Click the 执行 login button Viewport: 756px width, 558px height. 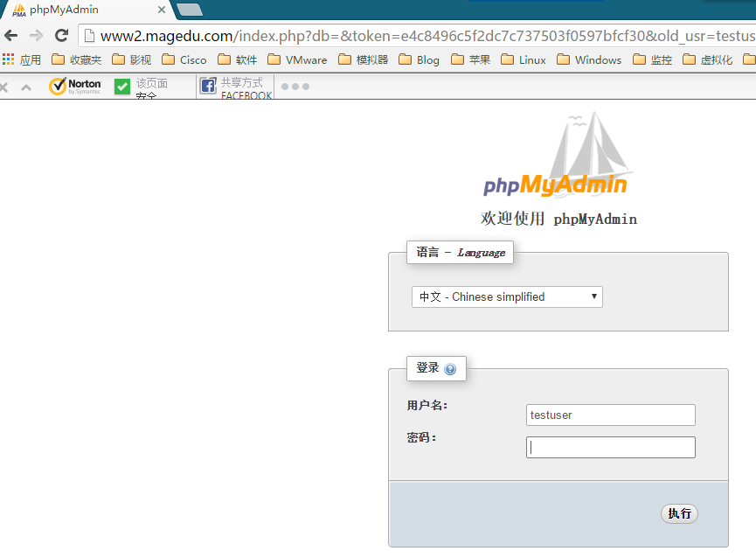(x=679, y=513)
